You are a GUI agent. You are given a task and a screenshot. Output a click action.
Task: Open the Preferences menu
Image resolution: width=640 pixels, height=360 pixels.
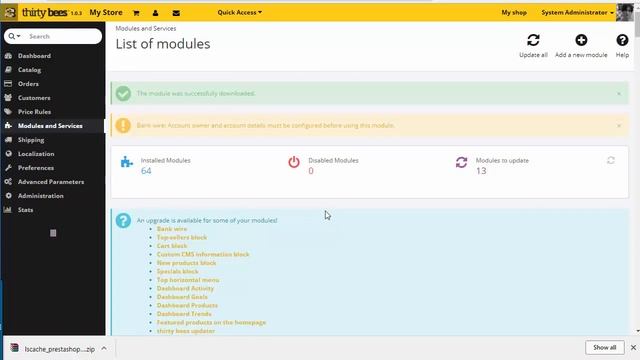[x=36, y=168]
